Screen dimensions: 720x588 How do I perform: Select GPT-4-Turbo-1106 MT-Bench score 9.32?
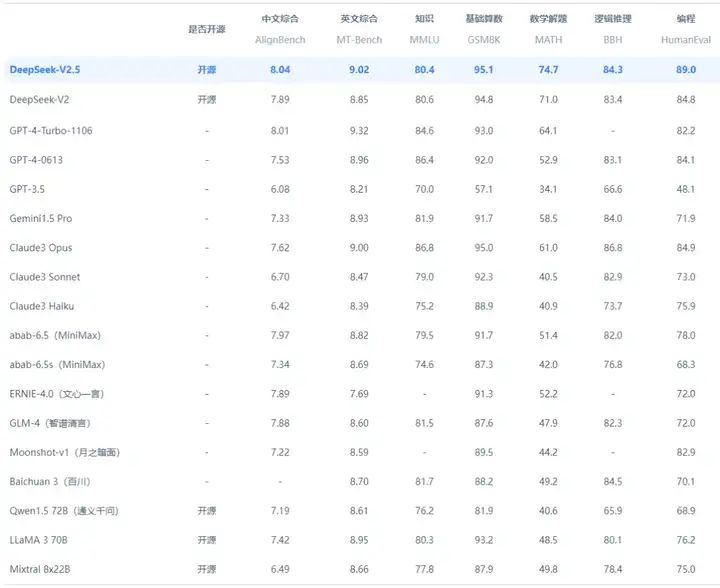(x=359, y=131)
